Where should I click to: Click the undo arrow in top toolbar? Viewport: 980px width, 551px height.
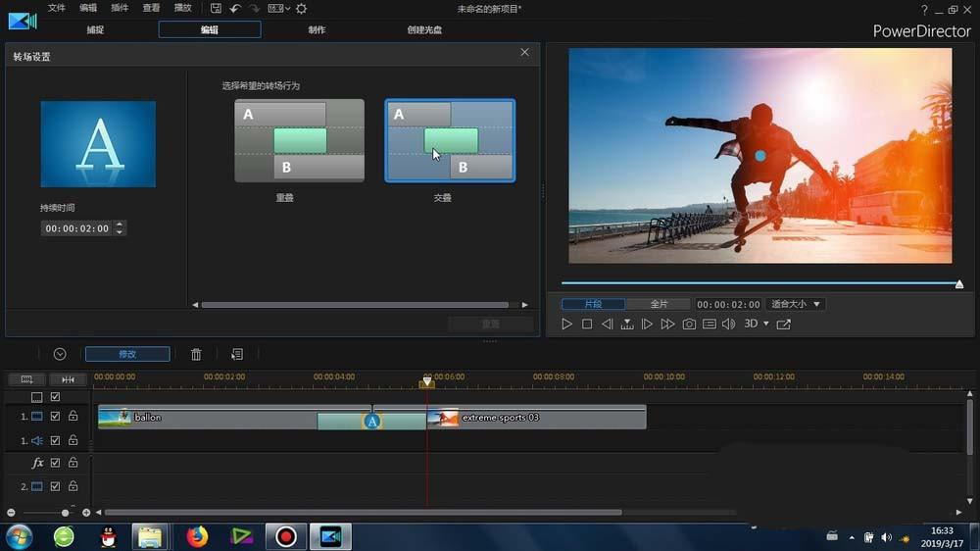tap(235, 8)
